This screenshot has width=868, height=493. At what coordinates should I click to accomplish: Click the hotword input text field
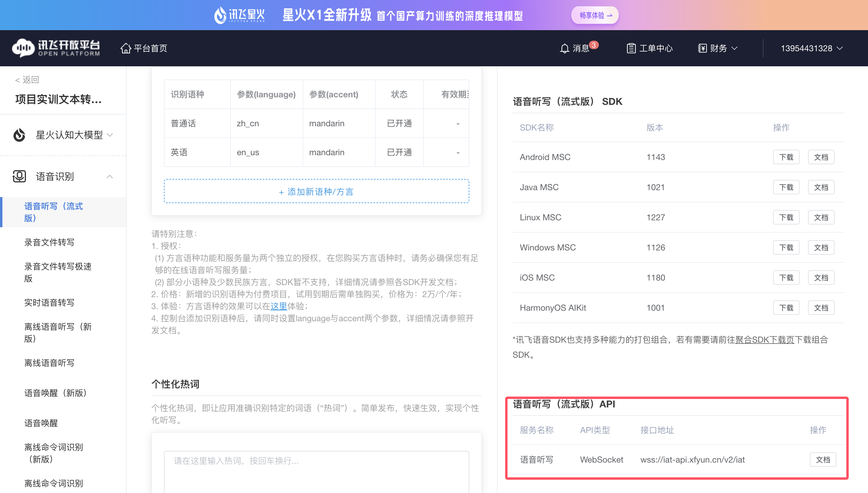[x=316, y=472]
